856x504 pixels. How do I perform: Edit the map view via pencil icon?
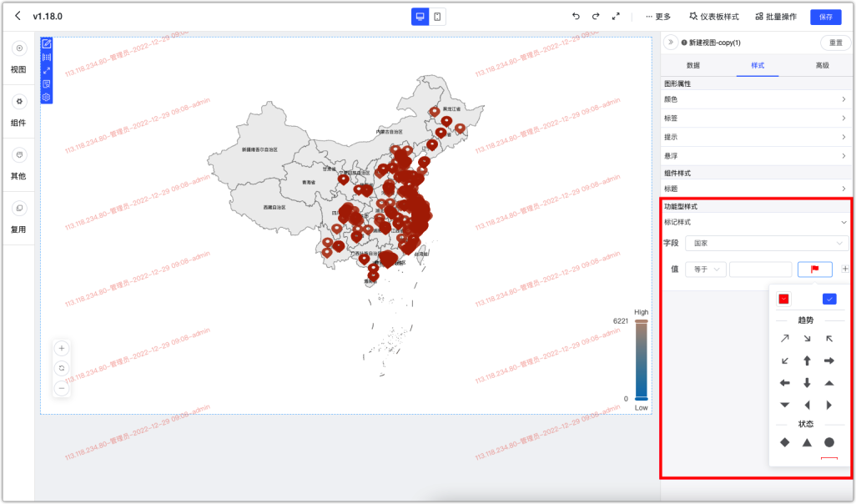point(47,43)
